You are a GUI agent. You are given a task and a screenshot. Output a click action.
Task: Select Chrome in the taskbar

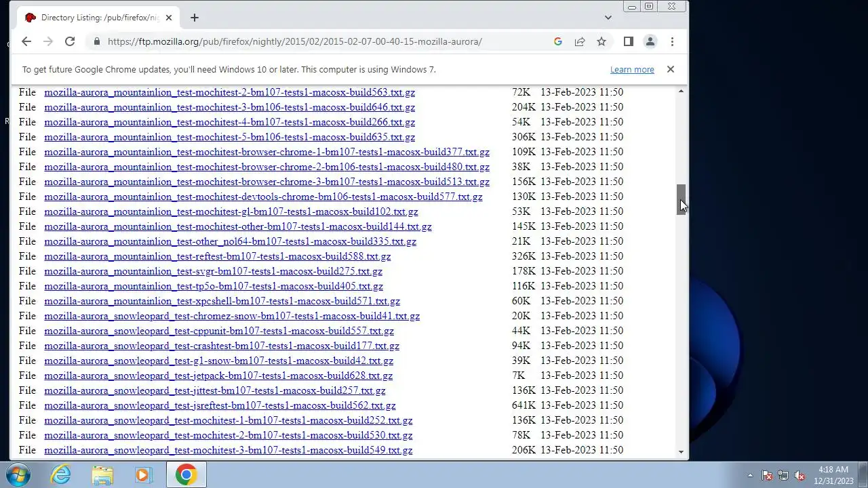[186, 474]
